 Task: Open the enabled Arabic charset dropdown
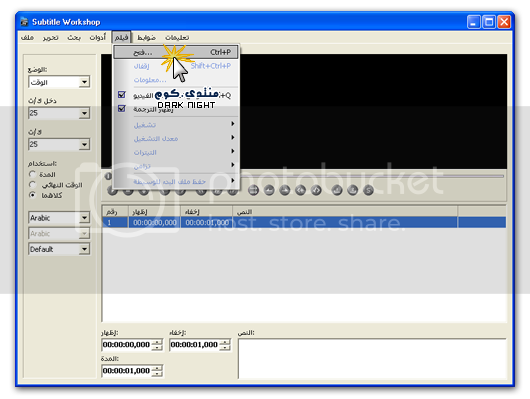click(59, 218)
